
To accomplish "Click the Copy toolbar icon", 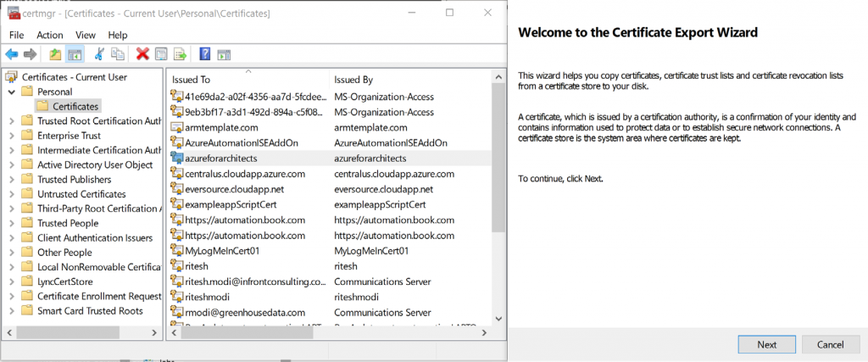I will pos(118,54).
